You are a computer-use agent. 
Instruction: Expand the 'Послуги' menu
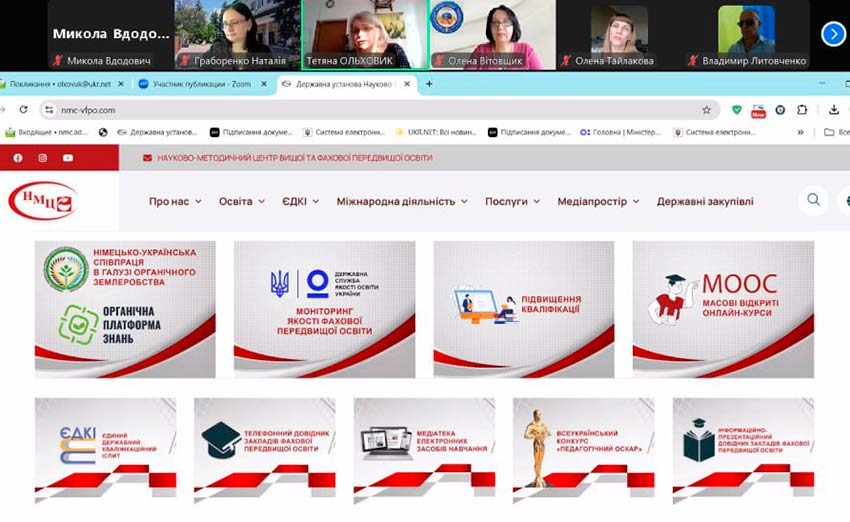pyautogui.click(x=512, y=201)
